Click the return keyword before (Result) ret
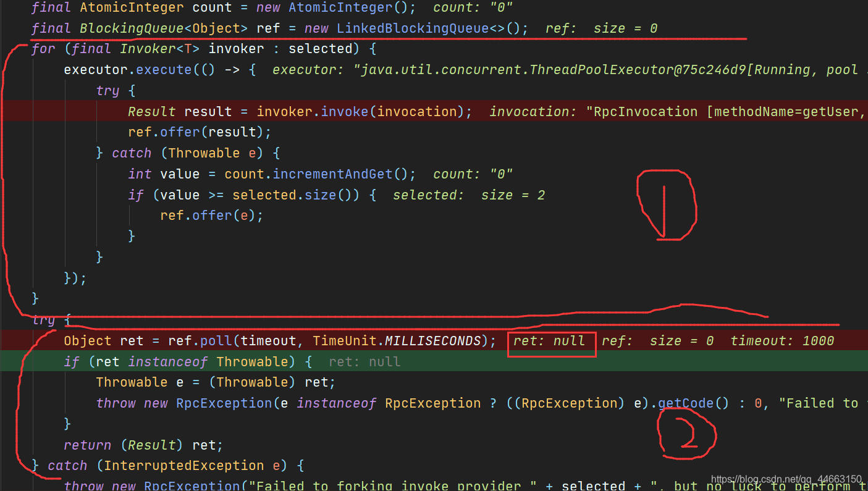868x491 pixels. click(x=88, y=445)
